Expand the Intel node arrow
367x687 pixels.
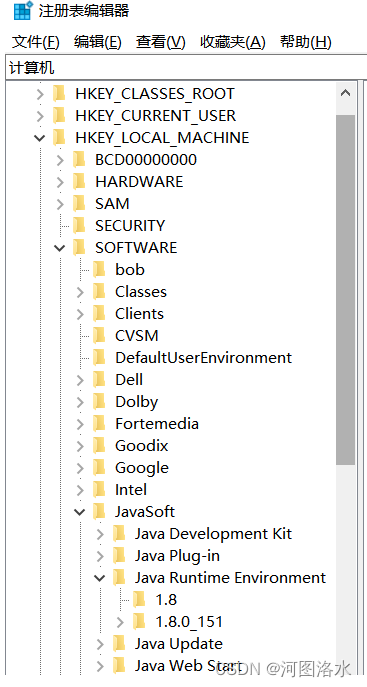(80, 490)
